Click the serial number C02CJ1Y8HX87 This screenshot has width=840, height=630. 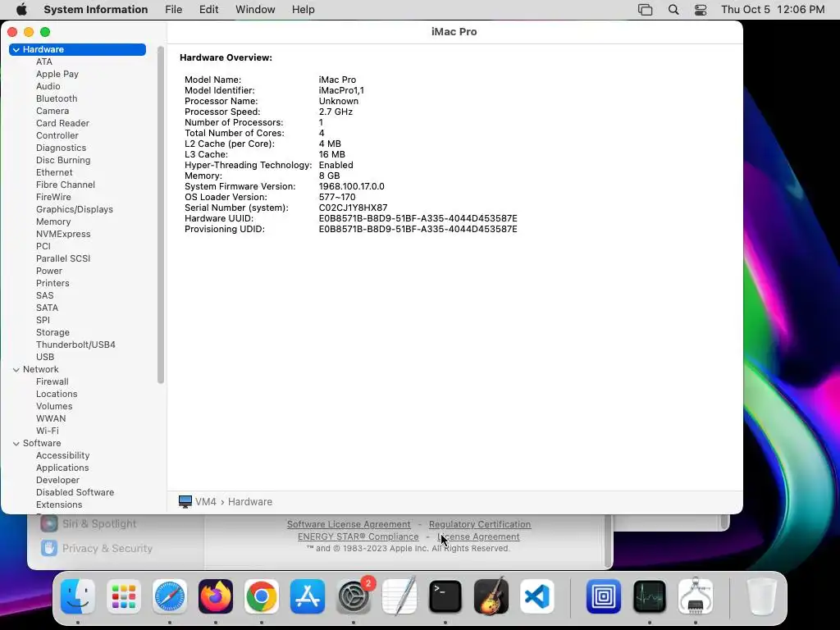(353, 208)
